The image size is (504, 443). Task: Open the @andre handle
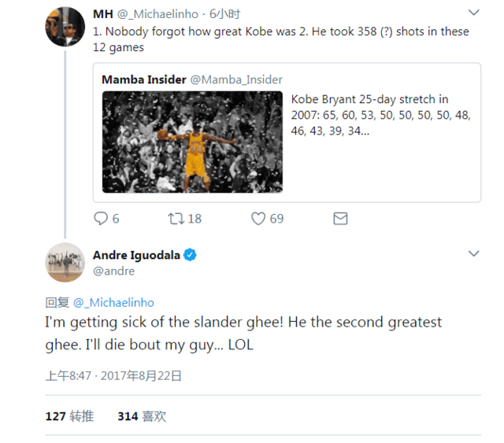(x=113, y=271)
